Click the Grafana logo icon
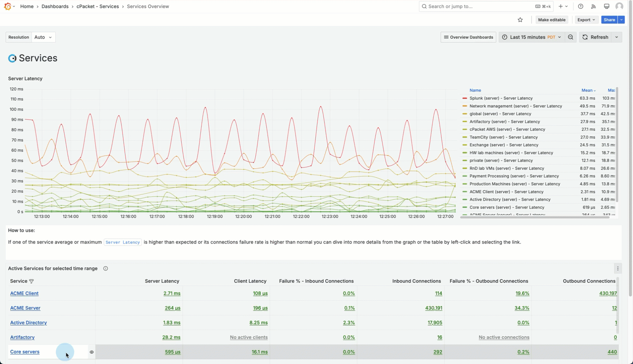633x364 pixels. tap(7, 6)
